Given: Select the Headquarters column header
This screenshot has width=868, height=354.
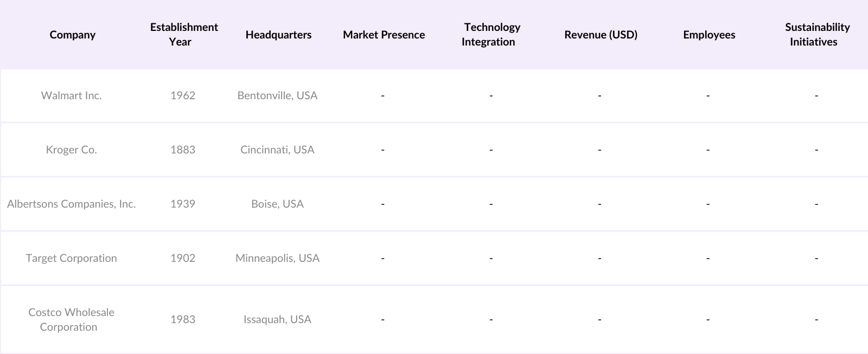Looking at the screenshot, I should click(278, 35).
